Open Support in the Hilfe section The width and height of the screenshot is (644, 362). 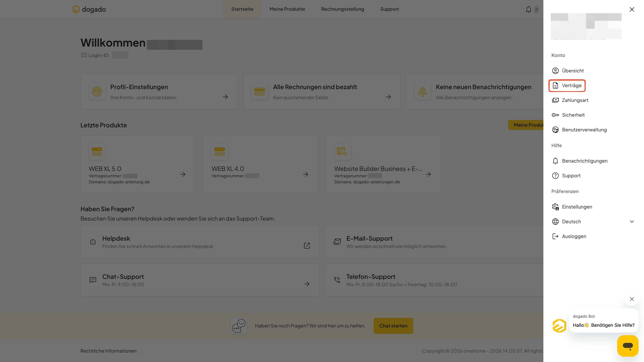coord(571,176)
